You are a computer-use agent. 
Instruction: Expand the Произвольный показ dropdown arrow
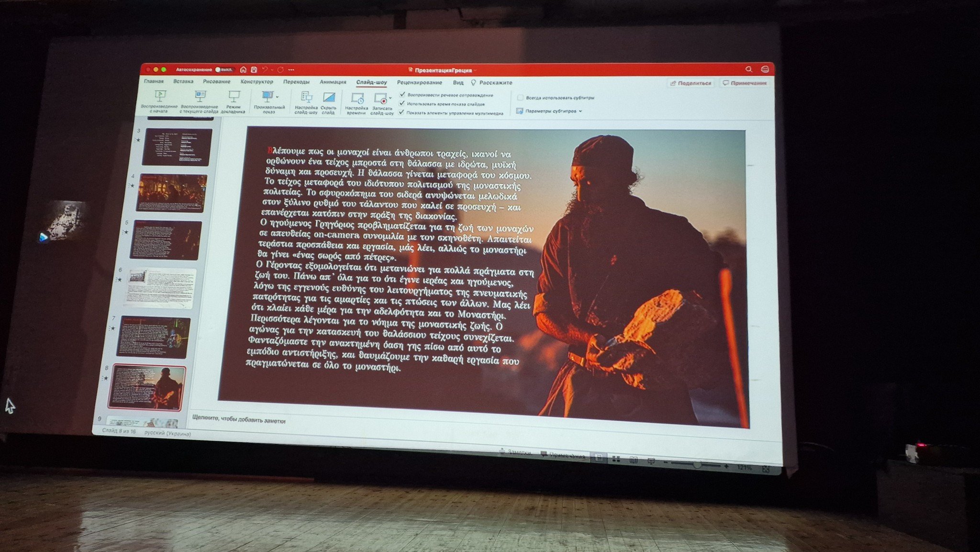[277, 97]
